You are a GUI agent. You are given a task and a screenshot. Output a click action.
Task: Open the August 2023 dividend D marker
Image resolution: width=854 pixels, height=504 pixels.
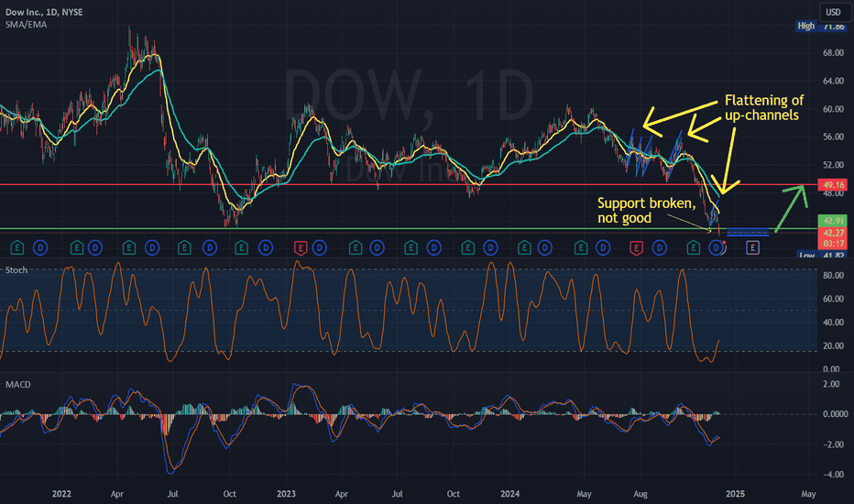(x=434, y=248)
